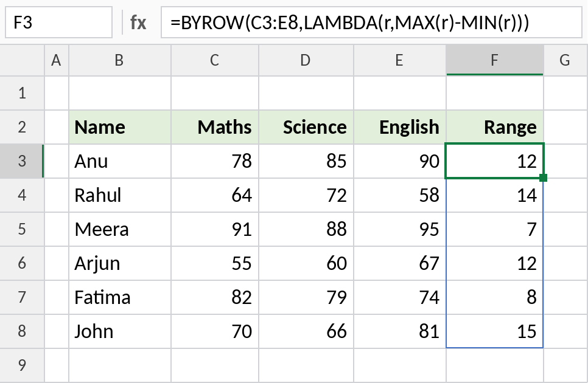Click Meera's Science score 88

pos(306,229)
